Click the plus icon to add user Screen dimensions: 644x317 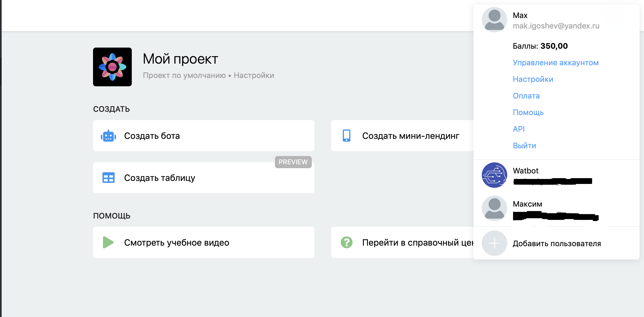(494, 243)
